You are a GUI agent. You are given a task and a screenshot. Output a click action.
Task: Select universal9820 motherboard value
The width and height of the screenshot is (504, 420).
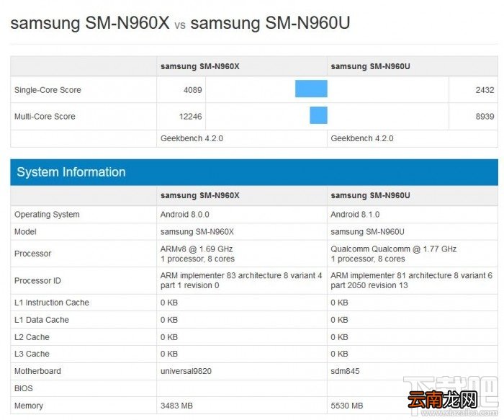[186, 372]
